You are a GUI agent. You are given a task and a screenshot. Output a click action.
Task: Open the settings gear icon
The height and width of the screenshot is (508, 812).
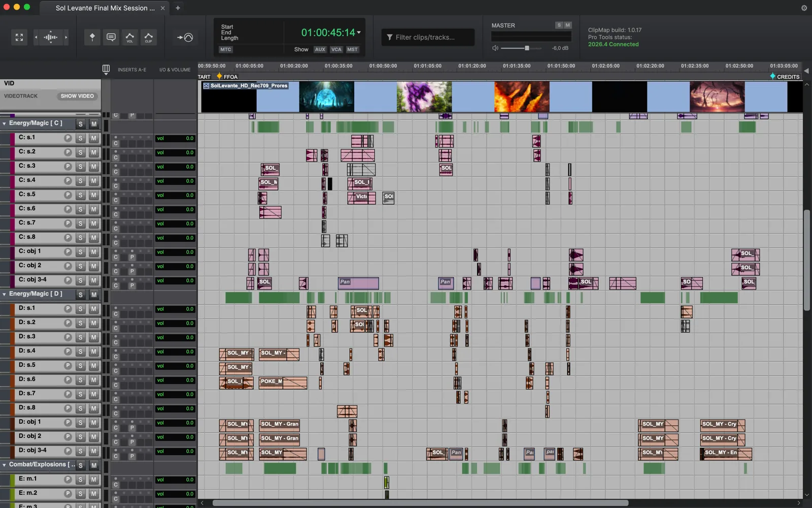click(x=804, y=8)
